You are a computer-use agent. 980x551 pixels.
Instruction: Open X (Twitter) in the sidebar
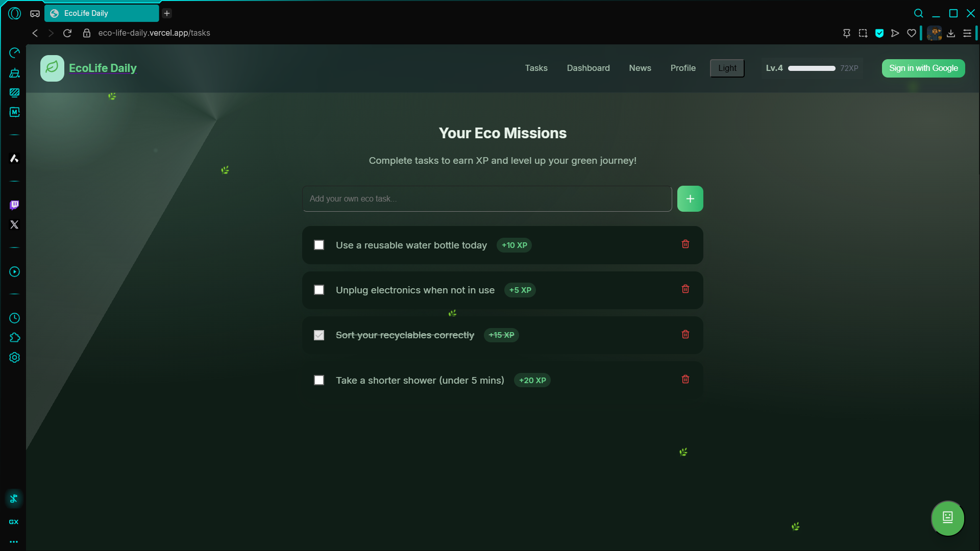[x=14, y=225]
